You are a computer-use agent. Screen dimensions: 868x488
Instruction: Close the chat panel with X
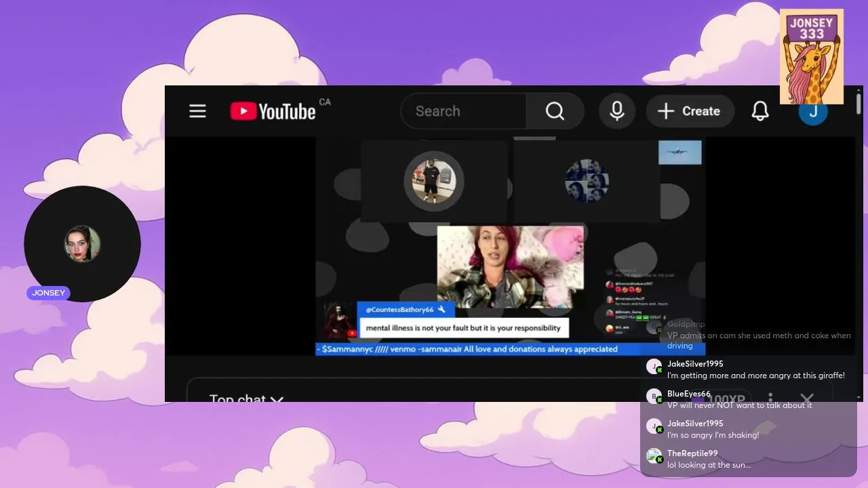click(x=806, y=399)
